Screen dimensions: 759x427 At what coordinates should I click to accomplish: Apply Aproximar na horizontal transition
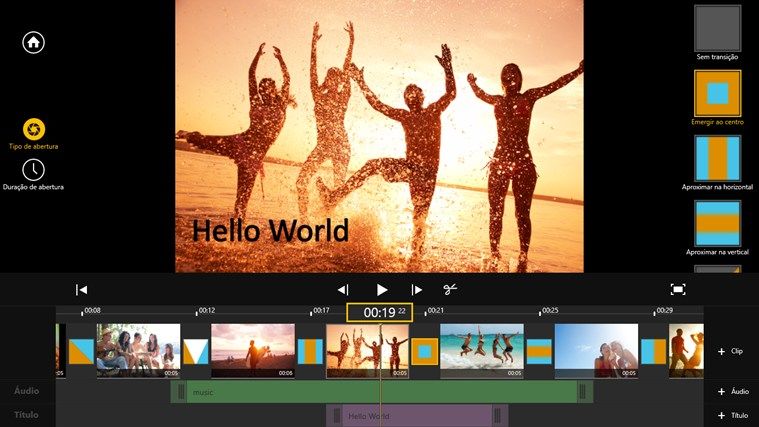717,158
